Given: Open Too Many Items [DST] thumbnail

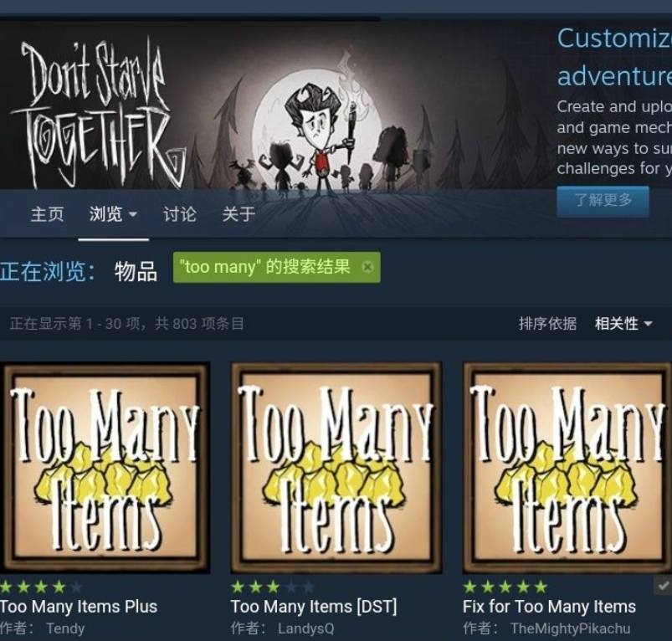Looking at the screenshot, I should tap(336, 468).
